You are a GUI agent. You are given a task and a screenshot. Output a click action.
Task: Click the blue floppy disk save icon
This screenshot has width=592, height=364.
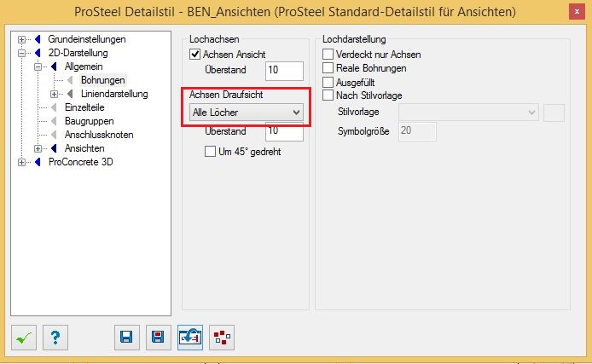pos(127,338)
